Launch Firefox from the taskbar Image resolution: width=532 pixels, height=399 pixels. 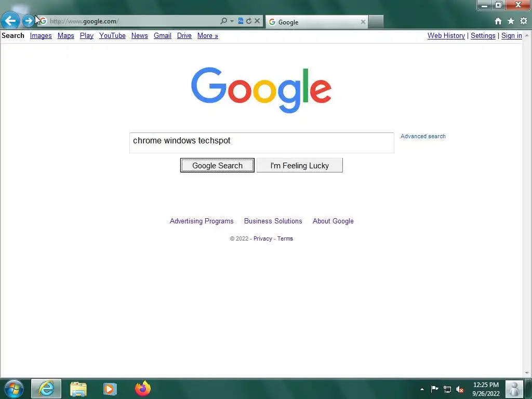(x=142, y=389)
